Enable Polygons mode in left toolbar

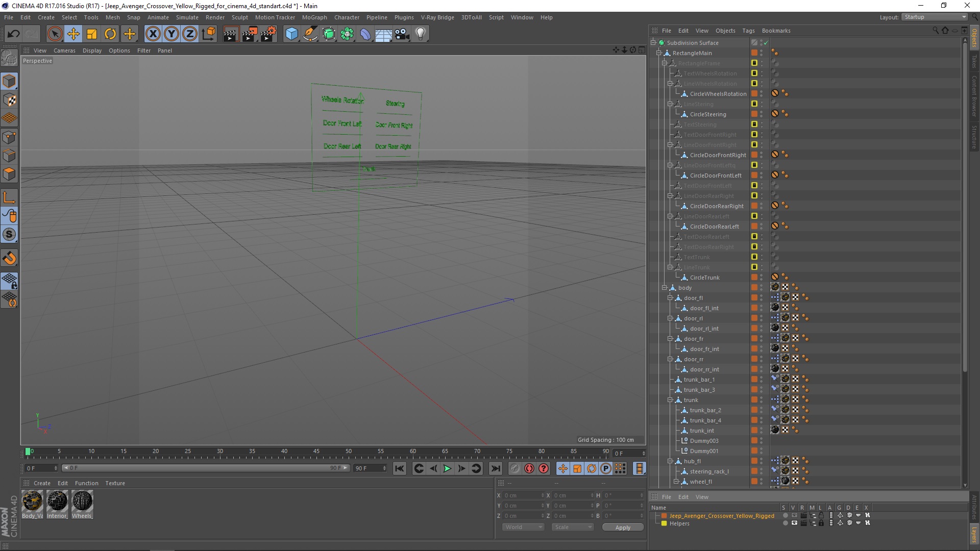[x=9, y=173]
